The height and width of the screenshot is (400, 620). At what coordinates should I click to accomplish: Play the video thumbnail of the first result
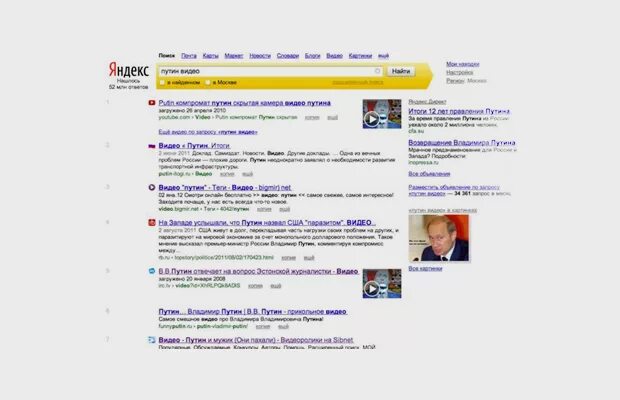coord(382,114)
